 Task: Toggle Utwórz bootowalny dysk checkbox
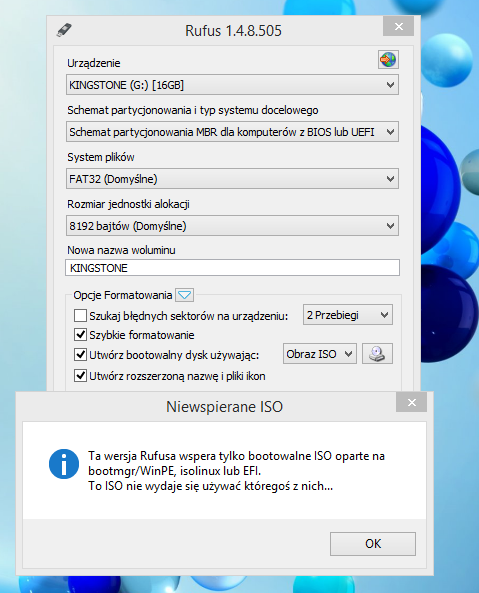80,355
